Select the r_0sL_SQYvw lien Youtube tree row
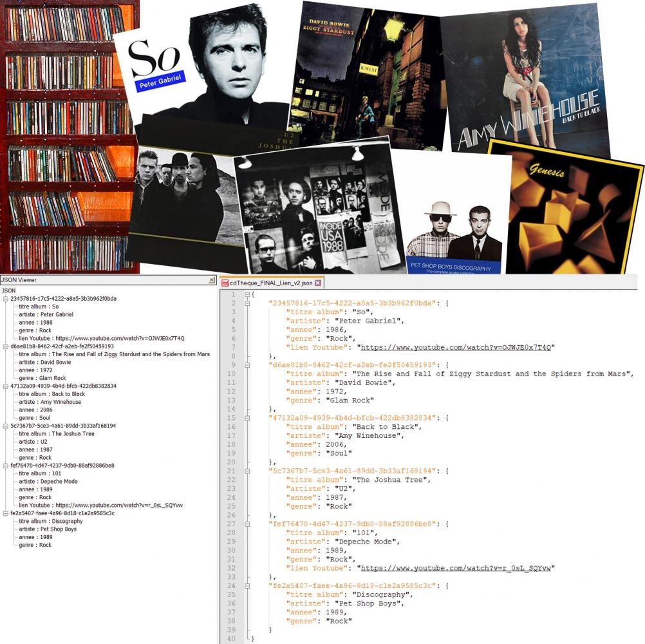 pos(101,506)
